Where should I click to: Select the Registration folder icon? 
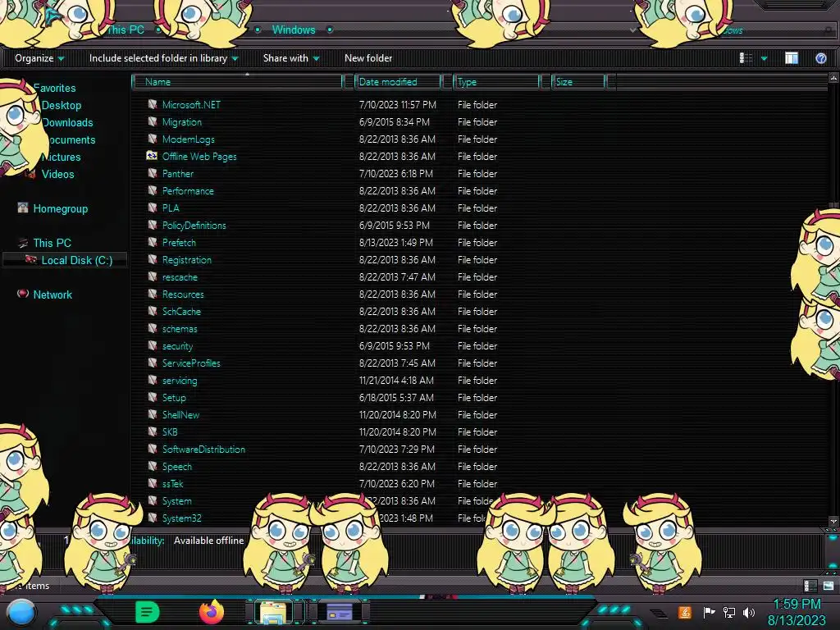(x=152, y=259)
